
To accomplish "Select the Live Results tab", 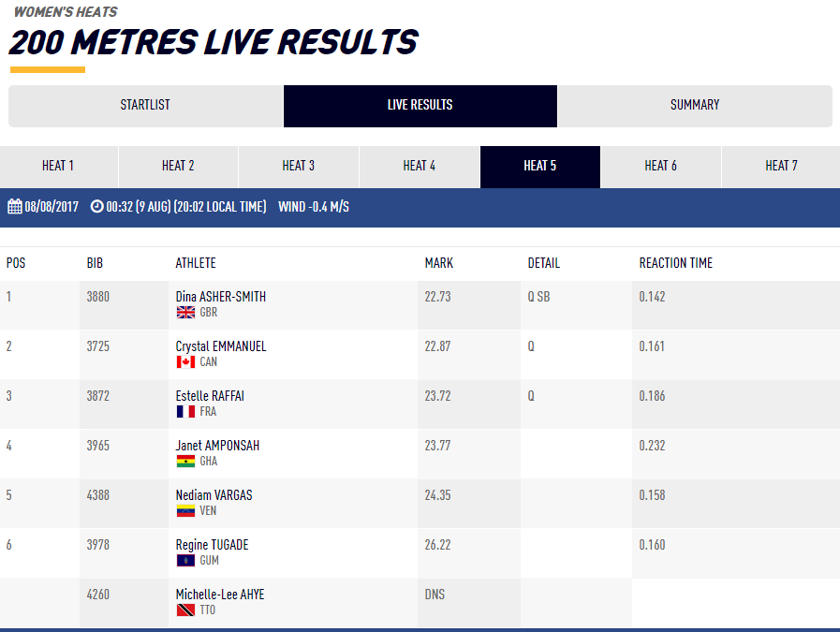I will click(420, 106).
